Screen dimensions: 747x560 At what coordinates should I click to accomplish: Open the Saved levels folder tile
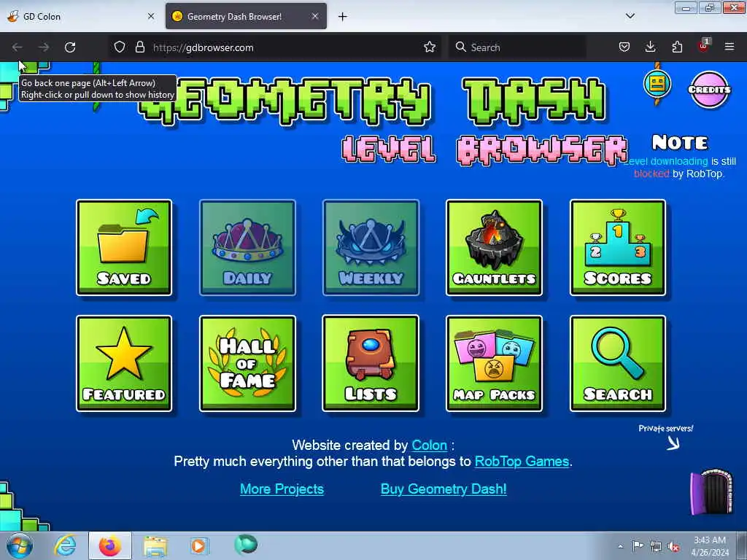point(124,248)
